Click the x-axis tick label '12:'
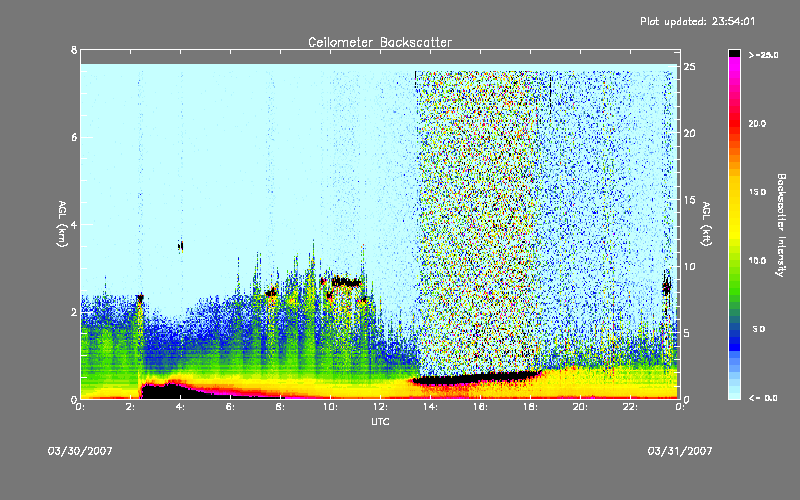 point(381,407)
